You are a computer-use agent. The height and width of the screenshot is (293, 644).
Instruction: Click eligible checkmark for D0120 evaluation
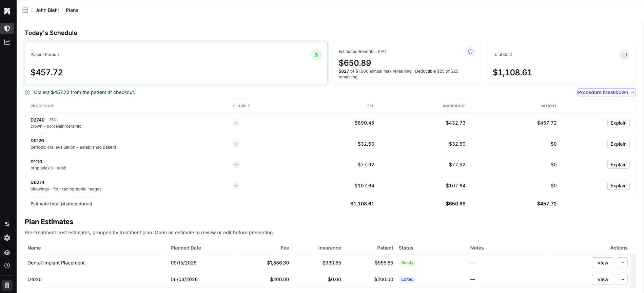(x=236, y=144)
